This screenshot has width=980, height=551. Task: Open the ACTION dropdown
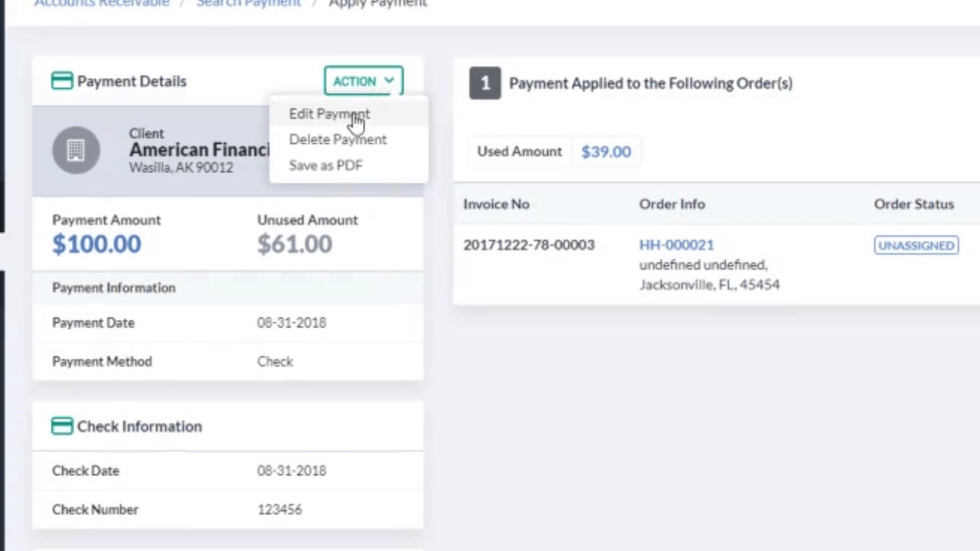363,81
